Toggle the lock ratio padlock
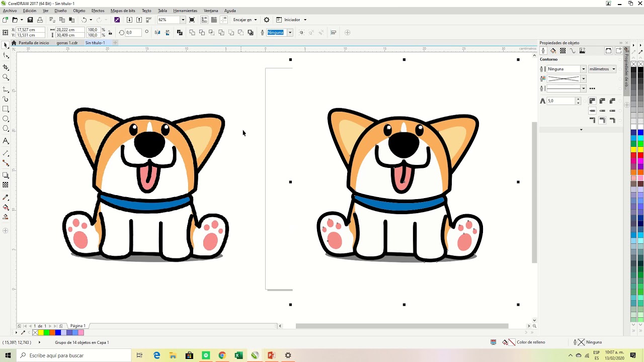Image resolution: width=644 pixels, height=362 pixels. (x=110, y=32)
